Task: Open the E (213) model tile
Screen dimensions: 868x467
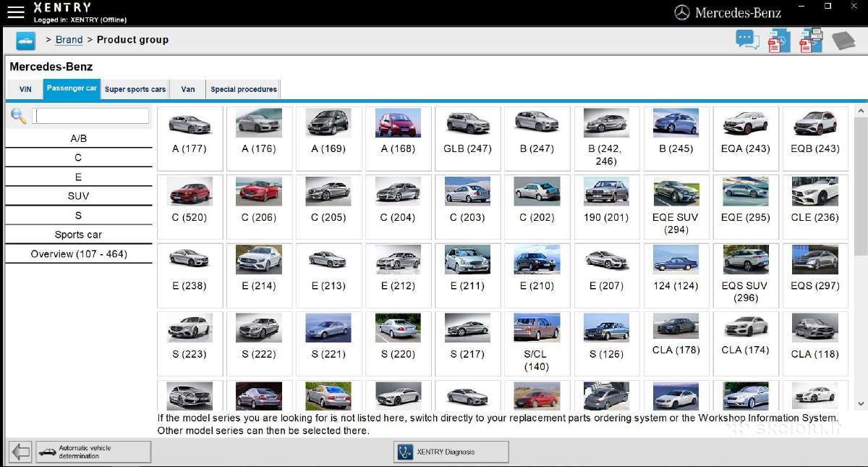Action: click(x=328, y=275)
